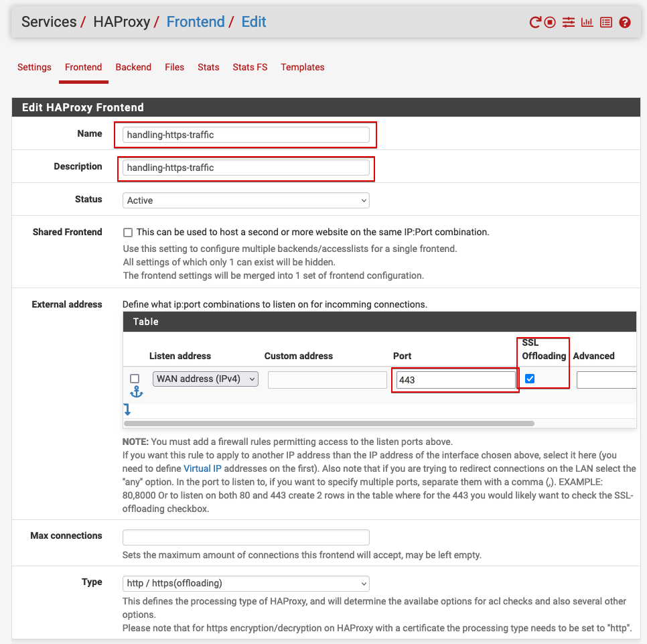Click the "Listen address" column header
647x644 pixels.
pyautogui.click(x=180, y=356)
